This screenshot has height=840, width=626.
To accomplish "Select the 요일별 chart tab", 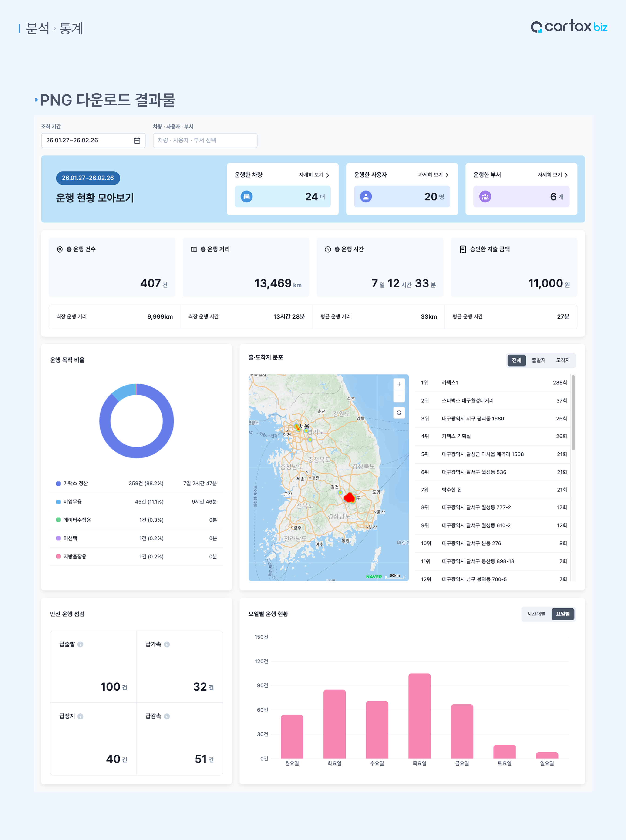I will 563,614.
